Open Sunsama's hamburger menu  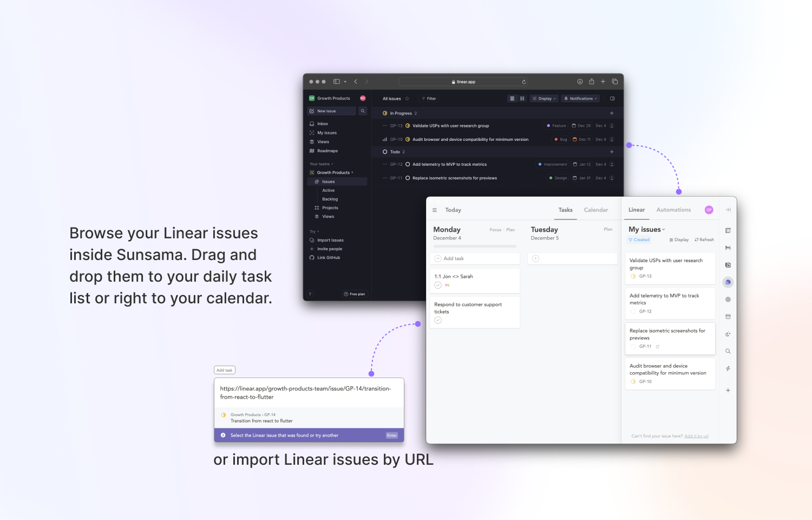[x=435, y=210]
